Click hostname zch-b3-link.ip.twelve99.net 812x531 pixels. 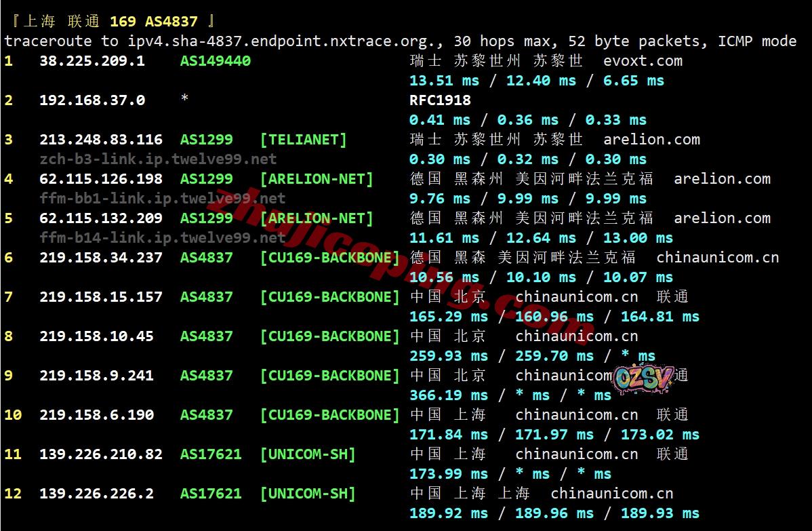(158, 159)
